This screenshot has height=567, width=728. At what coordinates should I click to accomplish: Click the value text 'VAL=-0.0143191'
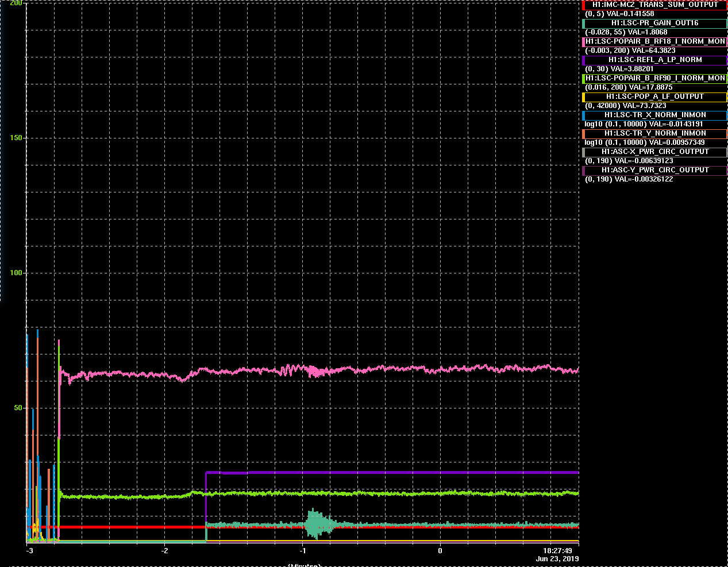tap(676, 124)
